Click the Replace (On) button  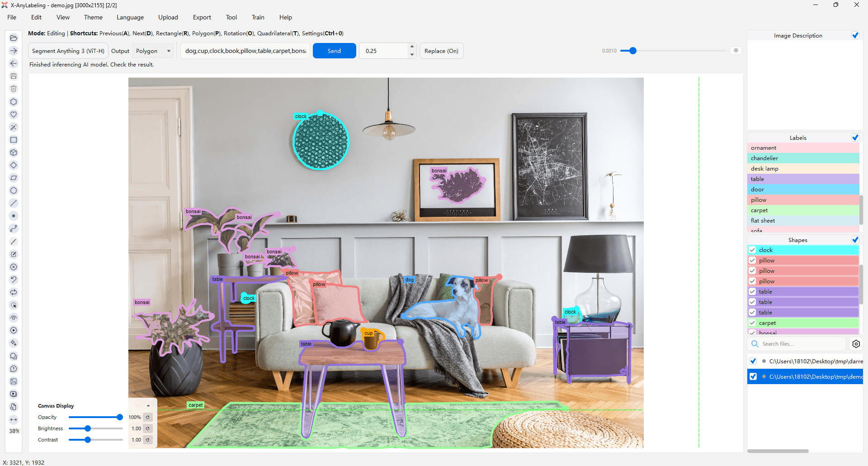click(x=442, y=51)
